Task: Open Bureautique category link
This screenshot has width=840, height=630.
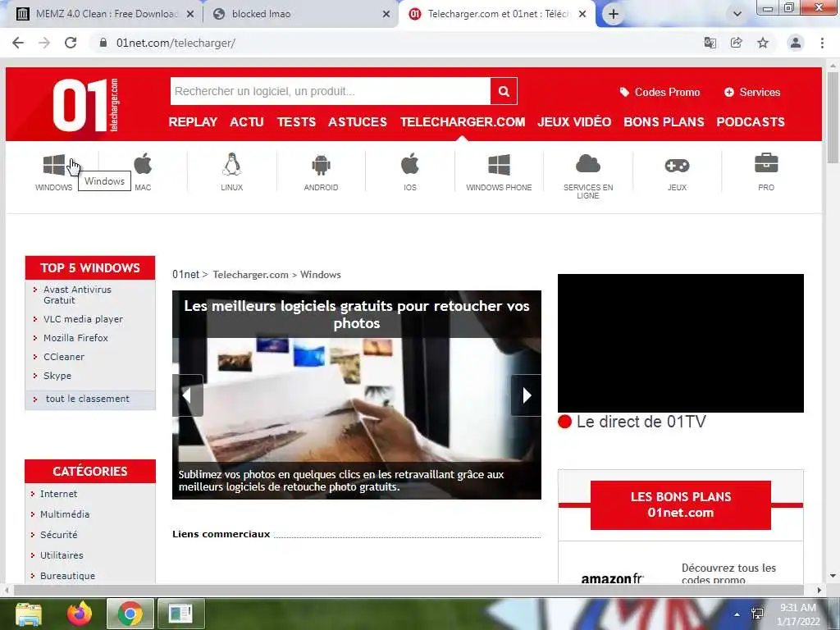Action: point(67,575)
